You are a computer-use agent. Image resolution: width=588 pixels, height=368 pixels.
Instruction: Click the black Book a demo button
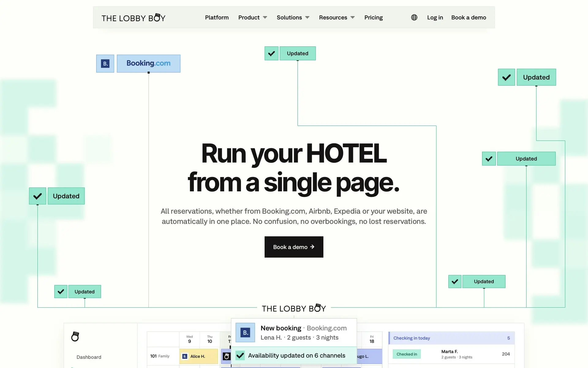(294, 247)
